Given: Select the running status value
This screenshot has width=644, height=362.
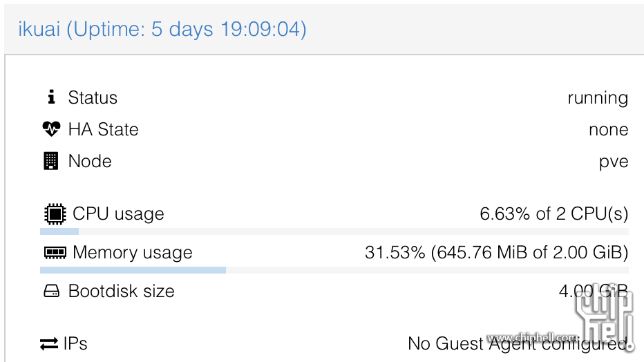Looking at the screenshot, I should point(598,98).
